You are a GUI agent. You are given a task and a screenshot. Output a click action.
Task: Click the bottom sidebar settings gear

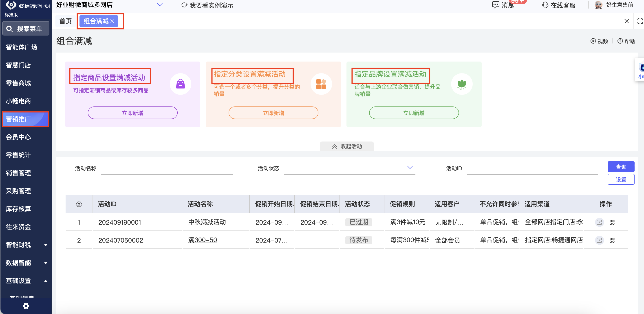tap(26, 306)
